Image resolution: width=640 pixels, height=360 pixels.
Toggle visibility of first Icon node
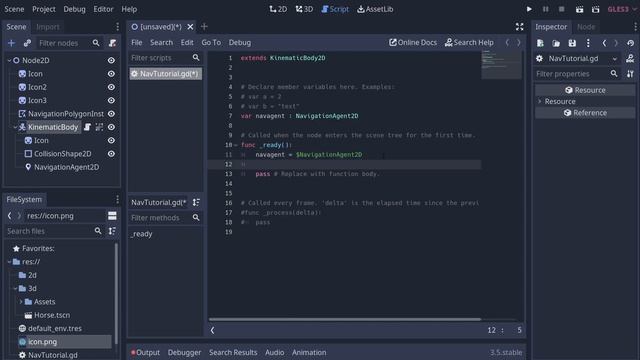coord(111,73)
